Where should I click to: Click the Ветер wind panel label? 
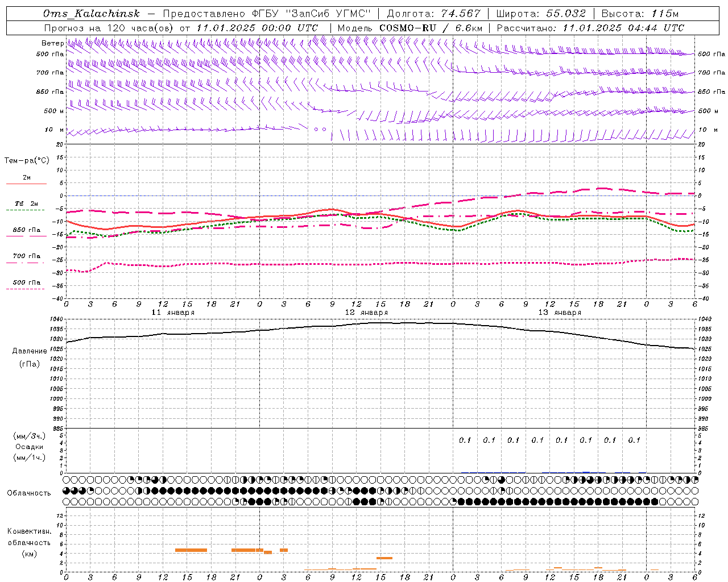(x=53, y=43)
